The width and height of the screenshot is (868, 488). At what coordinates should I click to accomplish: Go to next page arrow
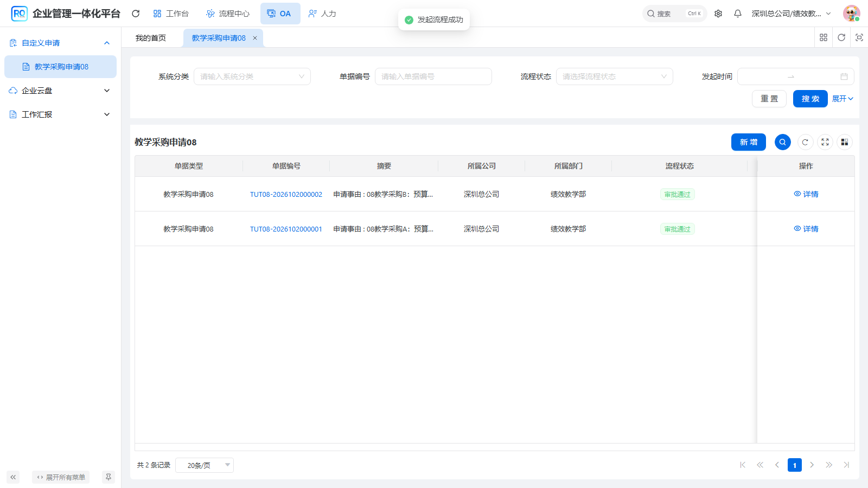coord(812,465)
